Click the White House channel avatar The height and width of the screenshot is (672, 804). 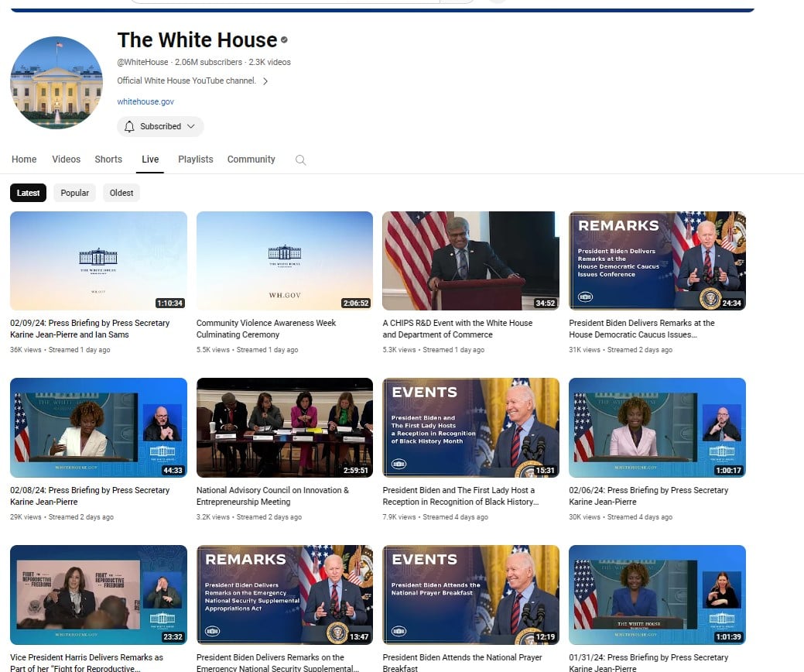[56, 82]
